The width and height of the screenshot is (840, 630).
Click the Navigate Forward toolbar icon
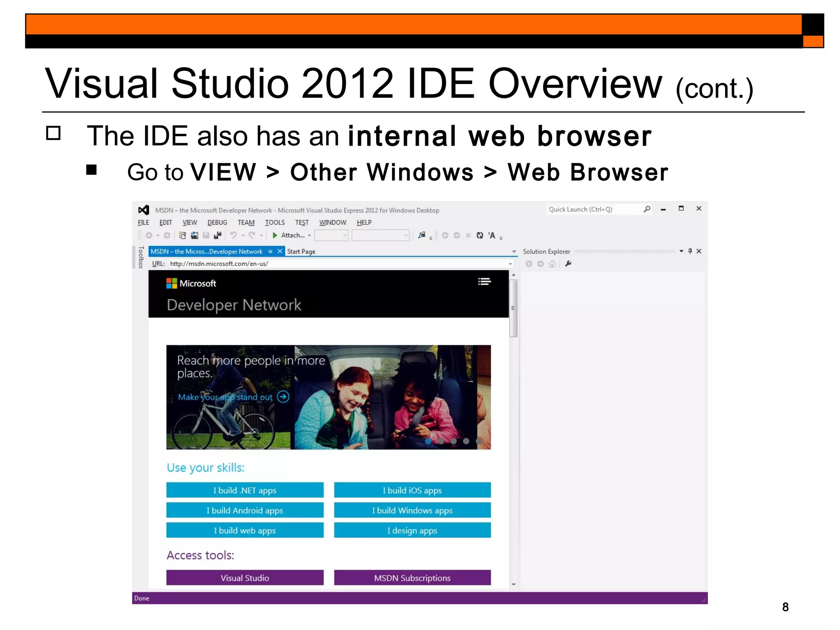tap(167, 235)
